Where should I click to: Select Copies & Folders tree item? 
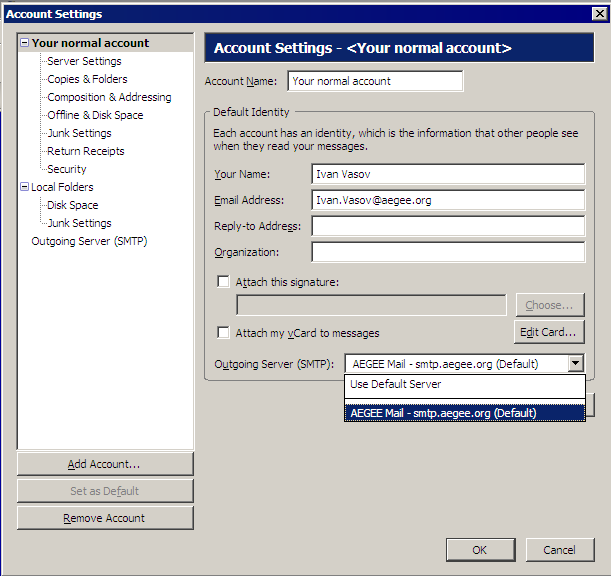click(x=87, y=79)
